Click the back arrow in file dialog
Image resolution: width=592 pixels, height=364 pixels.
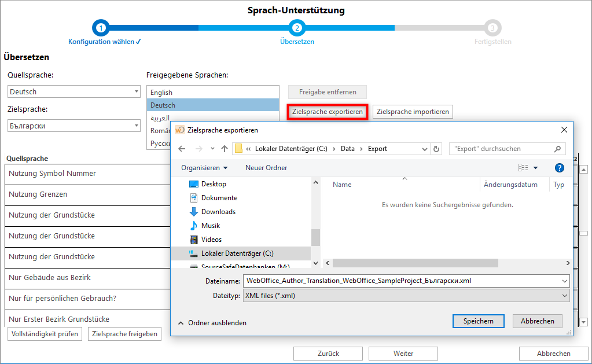coord(182,149)
